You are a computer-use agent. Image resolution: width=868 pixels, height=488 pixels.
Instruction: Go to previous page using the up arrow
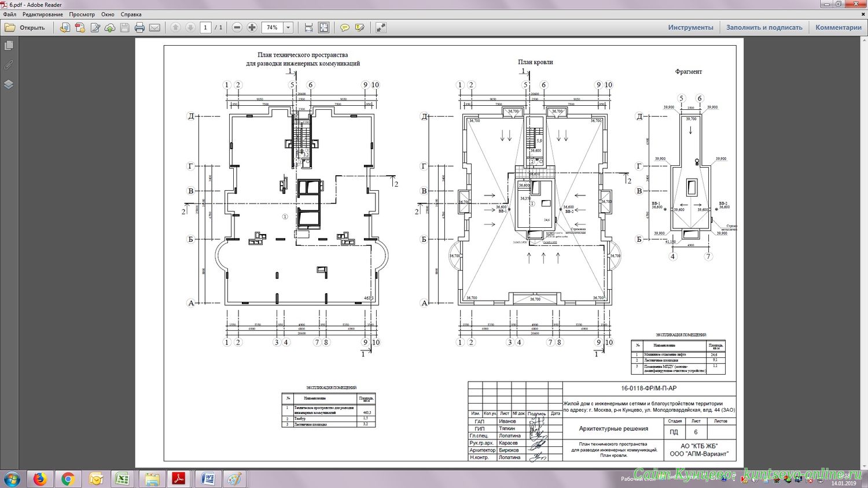pos(175,27)
